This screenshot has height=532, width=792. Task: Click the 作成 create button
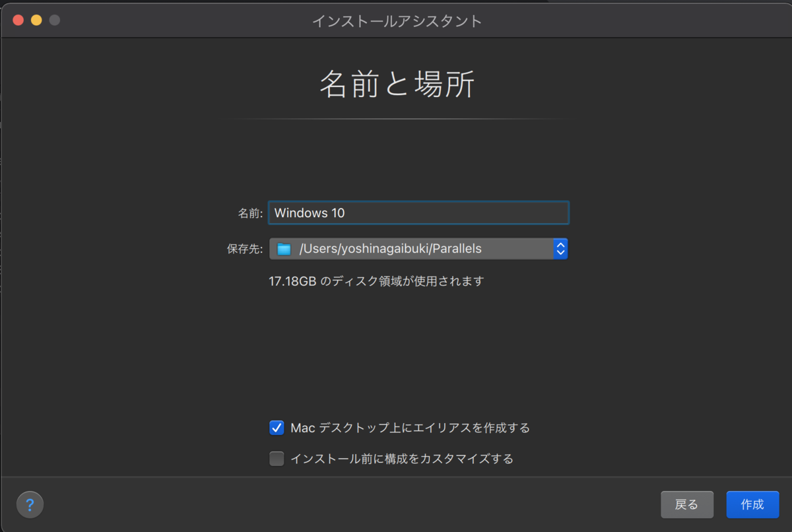752,505
